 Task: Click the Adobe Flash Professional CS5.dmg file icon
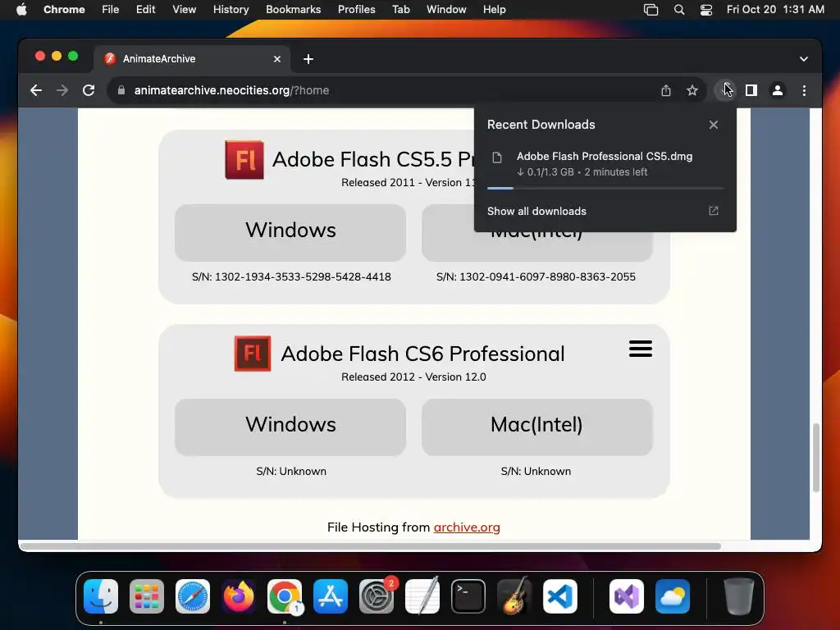[x=497, y=157]
